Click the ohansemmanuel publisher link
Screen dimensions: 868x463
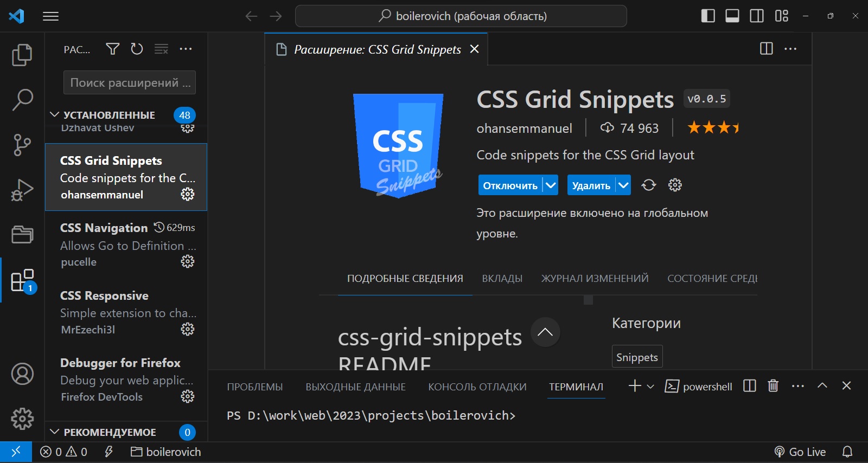click(524, 128)
